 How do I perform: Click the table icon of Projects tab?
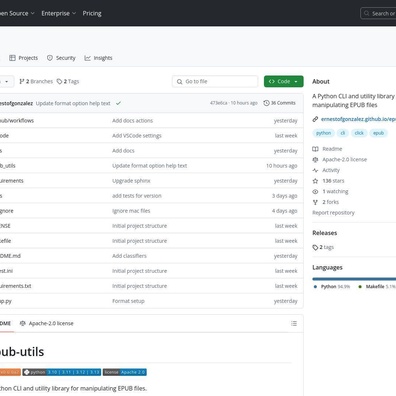(12, 58)
